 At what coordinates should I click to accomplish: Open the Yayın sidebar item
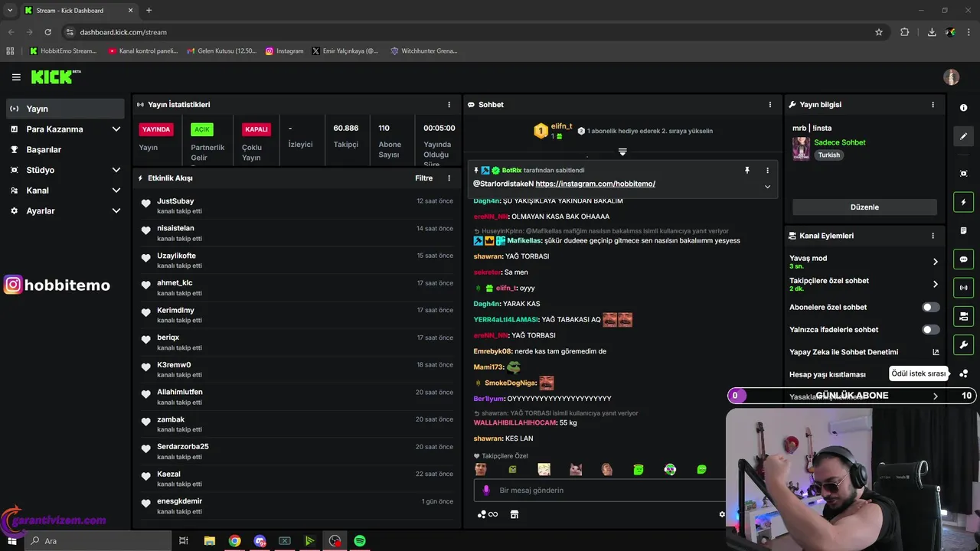coord(65,109)
